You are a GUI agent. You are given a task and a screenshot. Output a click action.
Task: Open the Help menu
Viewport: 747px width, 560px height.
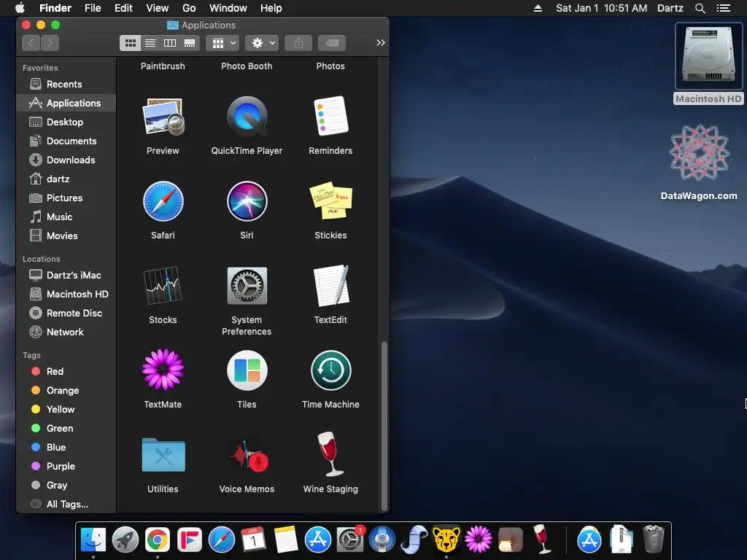pyautogui.click(x=271, y=8)
